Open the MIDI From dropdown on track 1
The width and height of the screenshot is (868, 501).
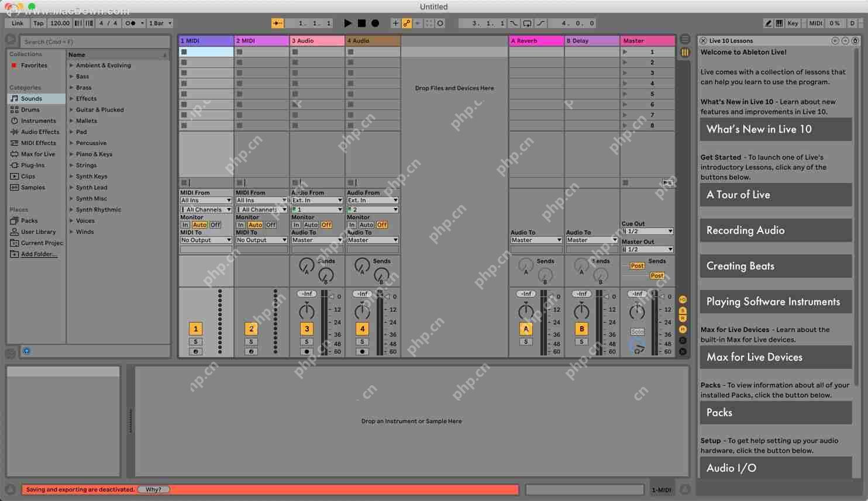205,200
